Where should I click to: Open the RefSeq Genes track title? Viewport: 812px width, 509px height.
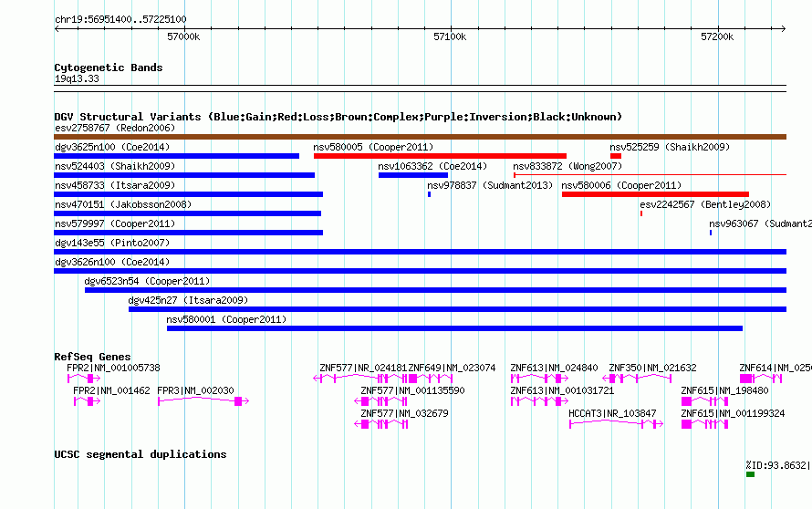tap(92, 357)
